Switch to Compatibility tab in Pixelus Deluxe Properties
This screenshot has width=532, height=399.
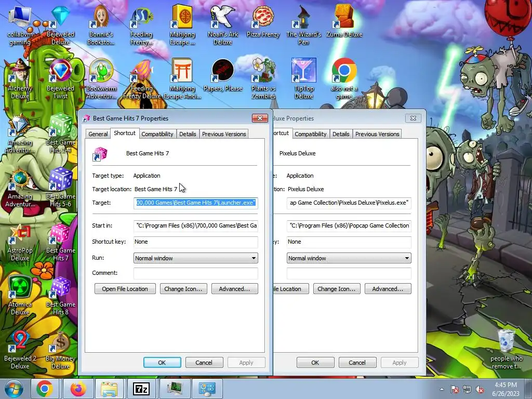(311, 134)
